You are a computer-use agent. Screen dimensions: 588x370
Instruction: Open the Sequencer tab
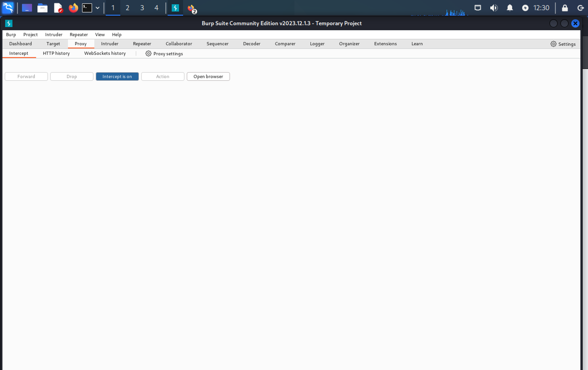(218, 44)
